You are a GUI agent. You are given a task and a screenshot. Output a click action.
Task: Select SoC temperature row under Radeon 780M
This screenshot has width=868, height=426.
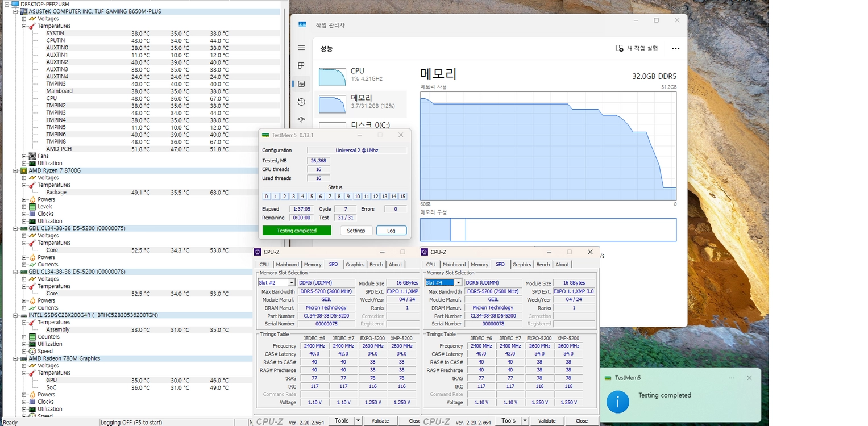coord(142,387)
